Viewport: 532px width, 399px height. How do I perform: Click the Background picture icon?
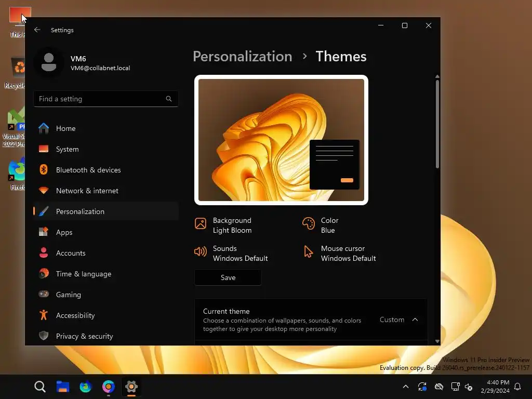201,223
